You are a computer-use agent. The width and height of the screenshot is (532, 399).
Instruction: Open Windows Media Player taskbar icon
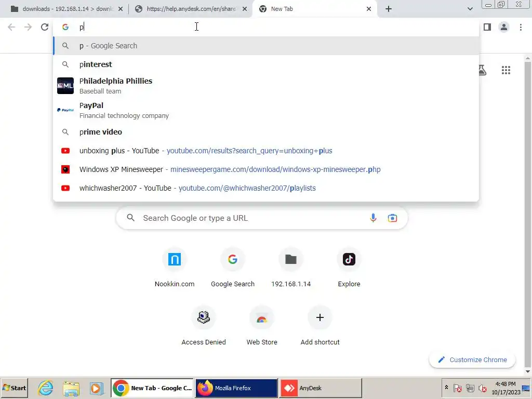[96, 388]
